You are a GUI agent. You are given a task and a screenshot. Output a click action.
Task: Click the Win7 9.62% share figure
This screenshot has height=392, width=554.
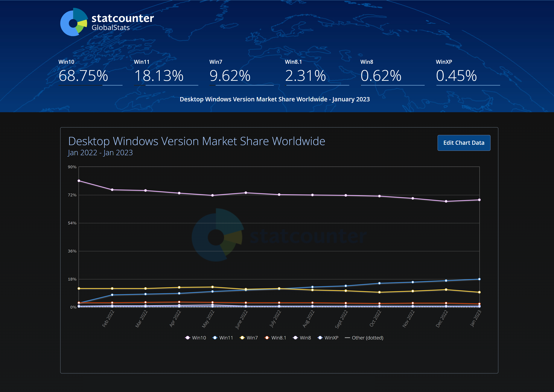[230, 76]
